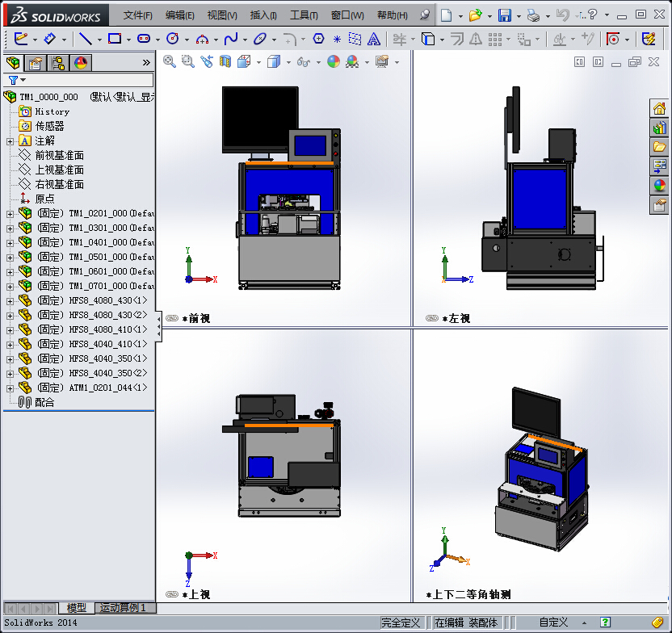Screen dimensions: 672x633
Task: Open Edit Appearance color ball icon
Action: pyautogui.click(x=334, y=61)
